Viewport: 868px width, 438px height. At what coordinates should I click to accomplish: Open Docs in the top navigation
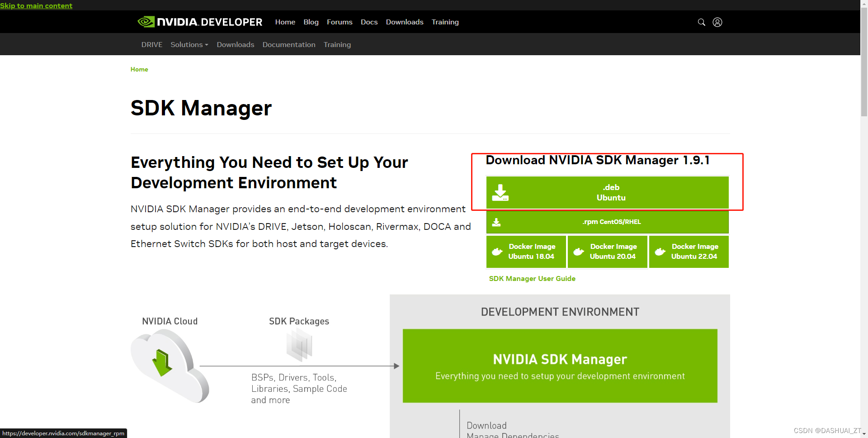pyautogui.click(x=369, y=22)
